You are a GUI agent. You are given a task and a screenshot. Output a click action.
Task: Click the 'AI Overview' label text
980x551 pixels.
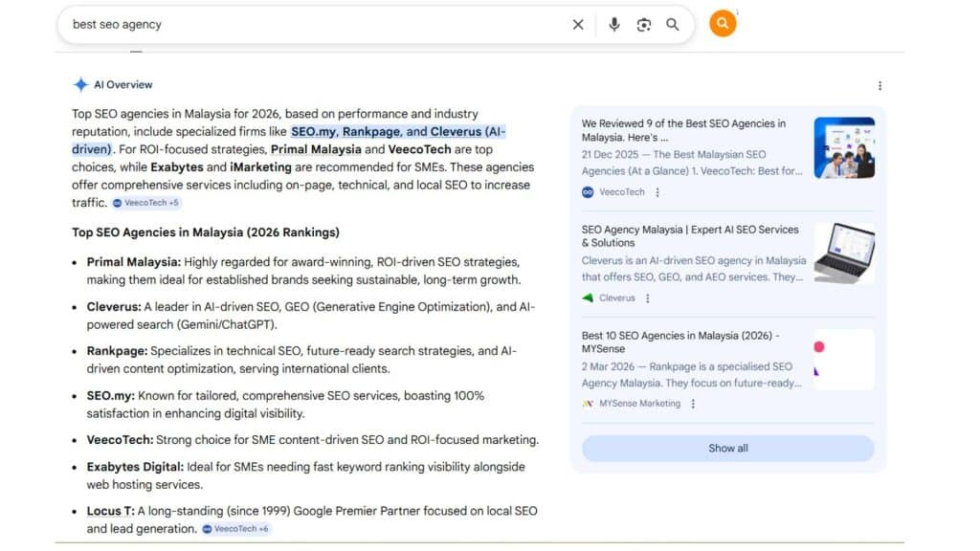(x=123, y=85)
